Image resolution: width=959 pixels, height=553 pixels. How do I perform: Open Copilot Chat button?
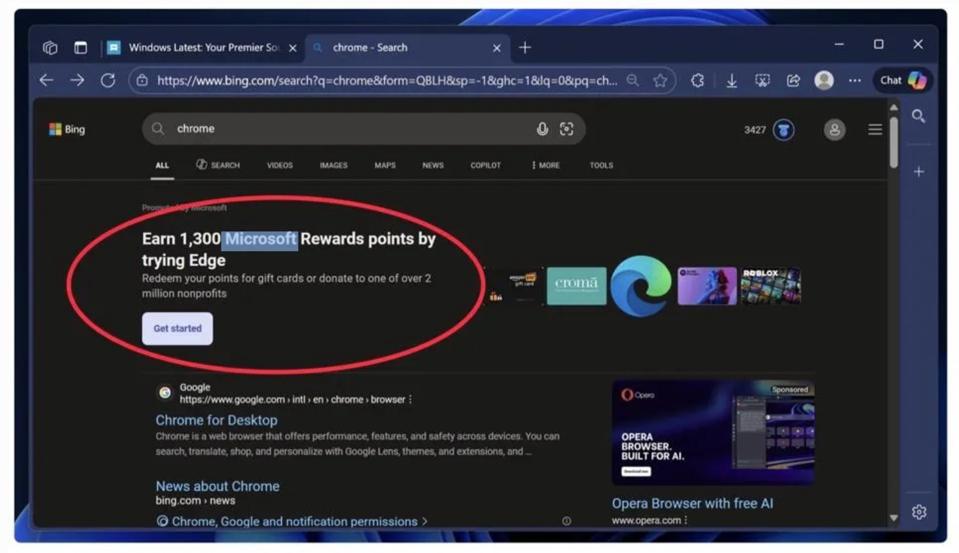point(903,80)
